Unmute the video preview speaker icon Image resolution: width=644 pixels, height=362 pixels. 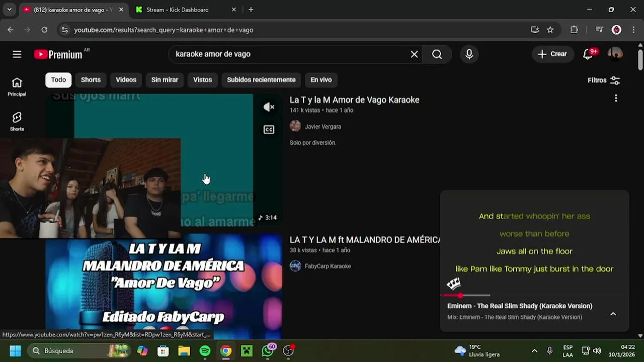(x=269, y=107)
